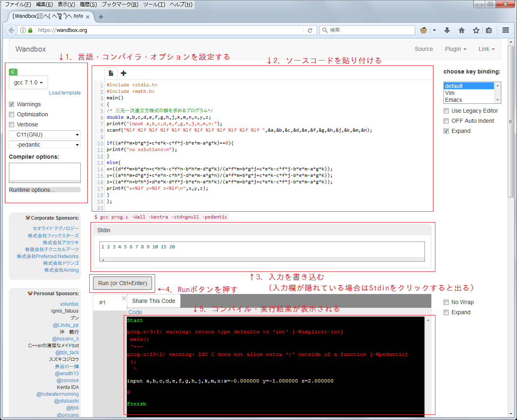Uncheck the Warnings checkbox
This screenshot has width=517, height=420.
tap(12, 104)
